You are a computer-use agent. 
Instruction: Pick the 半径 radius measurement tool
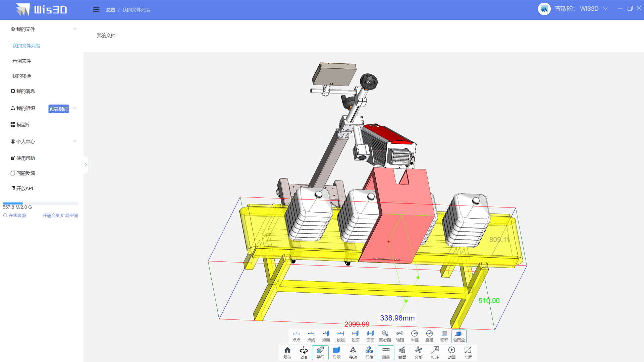click(x=415, y=336)
